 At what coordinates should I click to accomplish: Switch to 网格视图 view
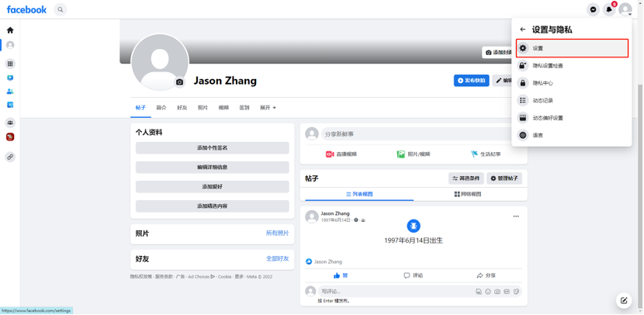(x=467, y=194)
